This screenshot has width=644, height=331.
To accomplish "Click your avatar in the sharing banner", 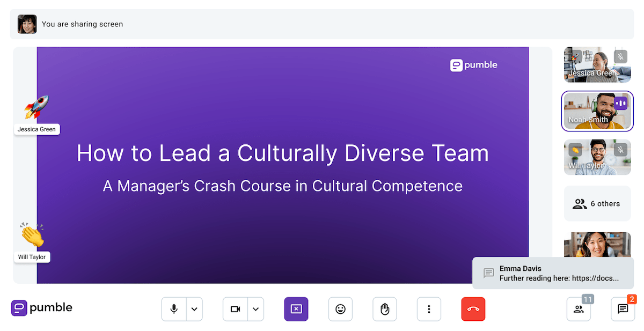I will pyautogui.click(x=27, y=24).
